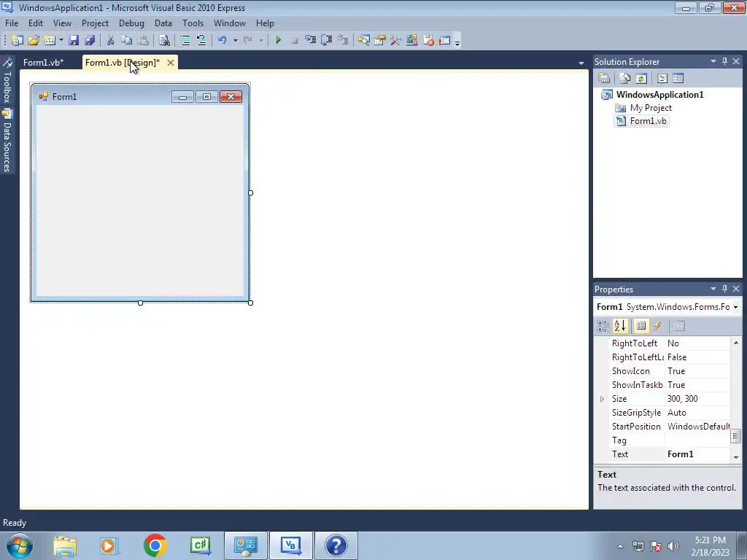Open the Immediate window toolbar icon
Viewport: 747px width, 560px height.
point(444,41)
